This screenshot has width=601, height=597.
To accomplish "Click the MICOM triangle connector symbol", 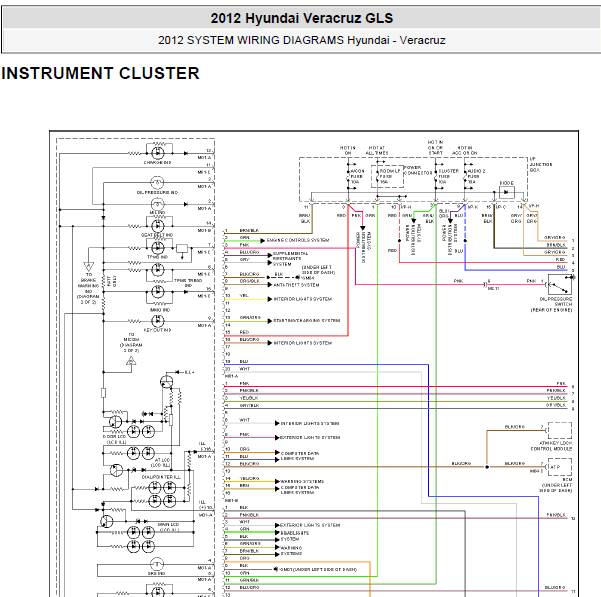I will click(x=131, y=360).
